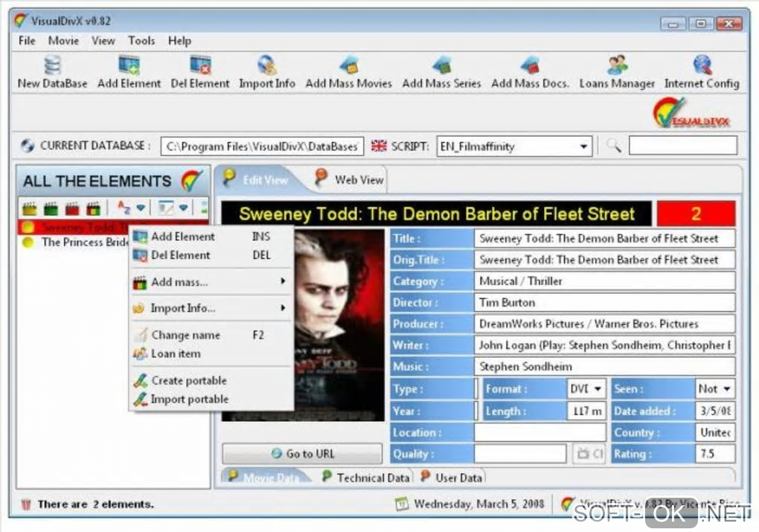Screen dimensions: 759x532
Task: Click the calendar icon in status bar
Action: pyautogui.click(x=402, y=504)
